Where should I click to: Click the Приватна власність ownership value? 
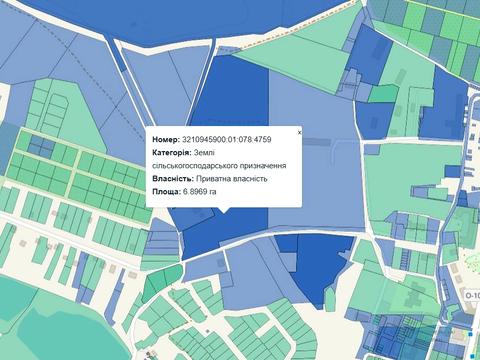(x=232, y=179)
